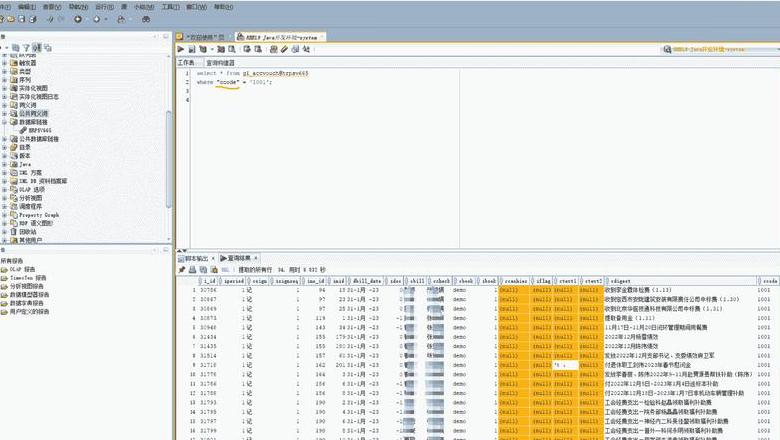Expand the 序列 tree node
Viewport: 780px width, 440px height.
[x=5, y=80]
